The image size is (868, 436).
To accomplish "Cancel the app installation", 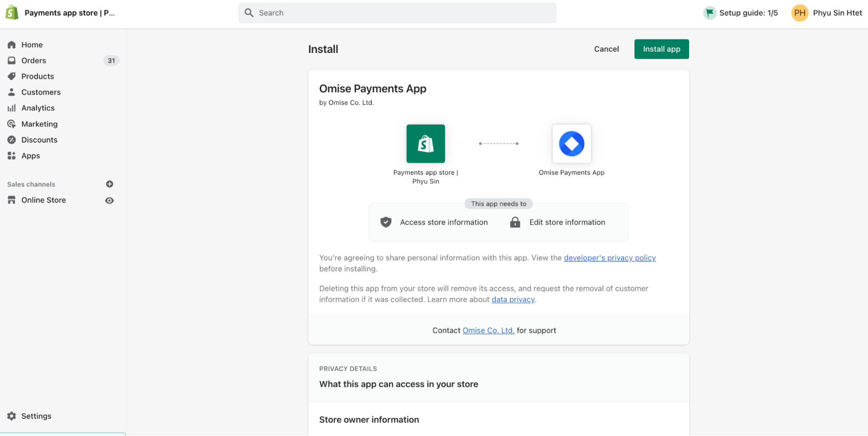I will (x=606, y=49).
